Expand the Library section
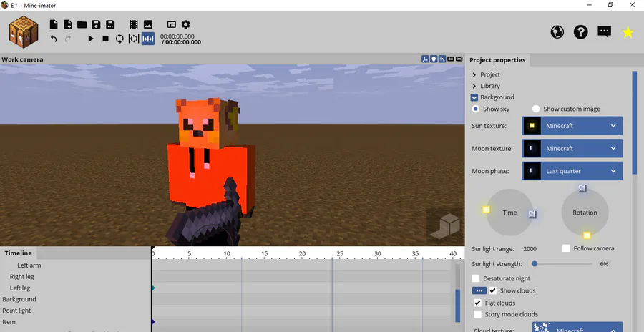644x332 pixels. click(474, 86)
